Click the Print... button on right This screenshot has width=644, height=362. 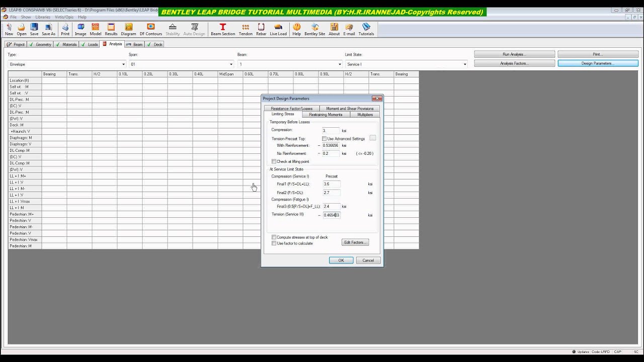(x=598, y=54)
